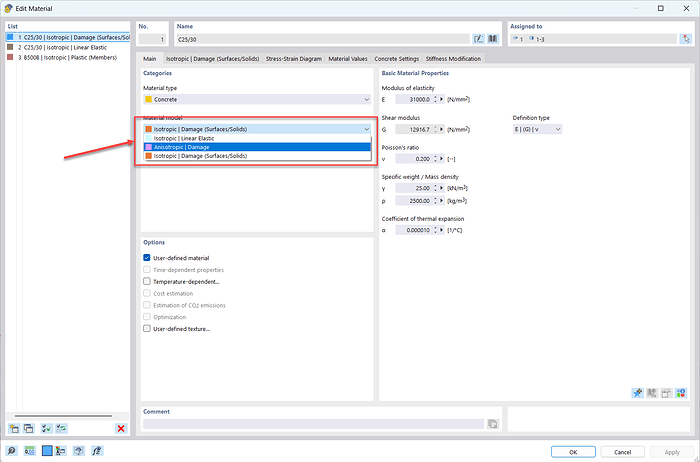The width and height of the screenshot is (700, 462).
Task: Select B500B Isotropic Plastic list item
Action: click(x=68, y=58)
